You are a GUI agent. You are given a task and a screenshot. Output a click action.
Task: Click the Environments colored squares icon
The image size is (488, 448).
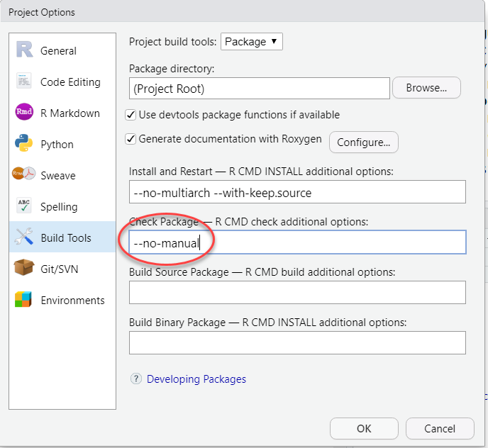[24, 300]
